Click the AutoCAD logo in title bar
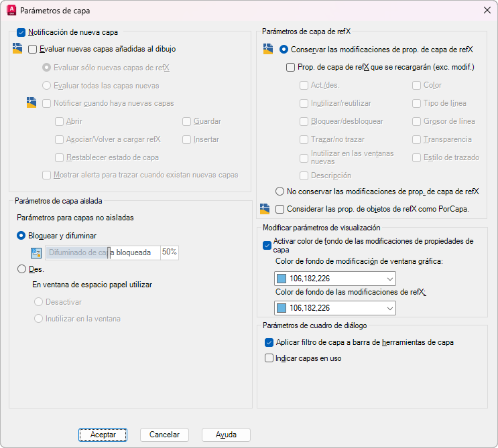498x448 pixels. click(x=11, y=10)
